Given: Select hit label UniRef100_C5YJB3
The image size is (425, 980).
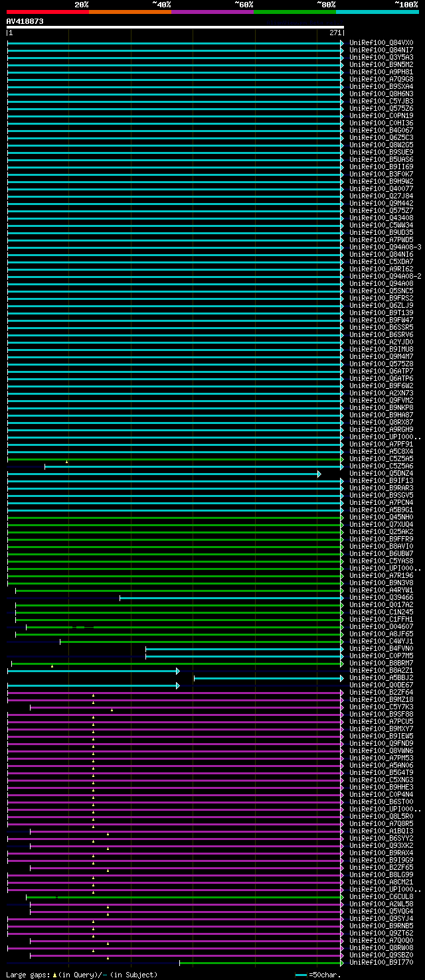Looking at the screenshot, I should [x=381, y=101].
